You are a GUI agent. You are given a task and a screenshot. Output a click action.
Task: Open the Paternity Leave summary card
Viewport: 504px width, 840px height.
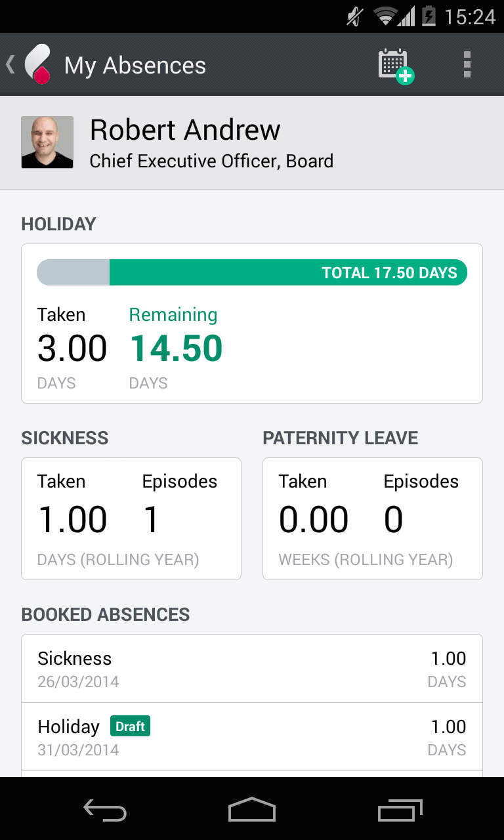click(373, 519)
